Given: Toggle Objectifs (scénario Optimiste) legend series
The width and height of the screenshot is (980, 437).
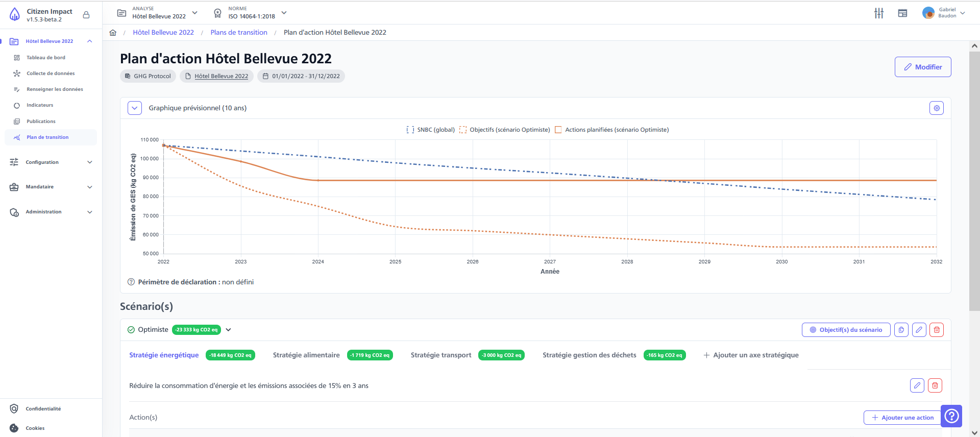Looking at the screenshot, I should [505, 130].
